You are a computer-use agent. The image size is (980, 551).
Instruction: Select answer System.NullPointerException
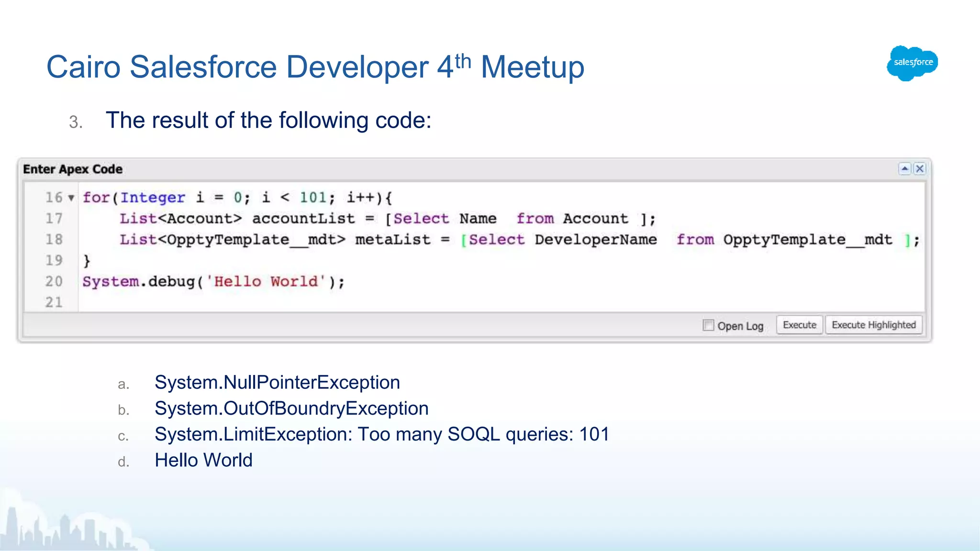pyautogui.click(x=277, y=383)
